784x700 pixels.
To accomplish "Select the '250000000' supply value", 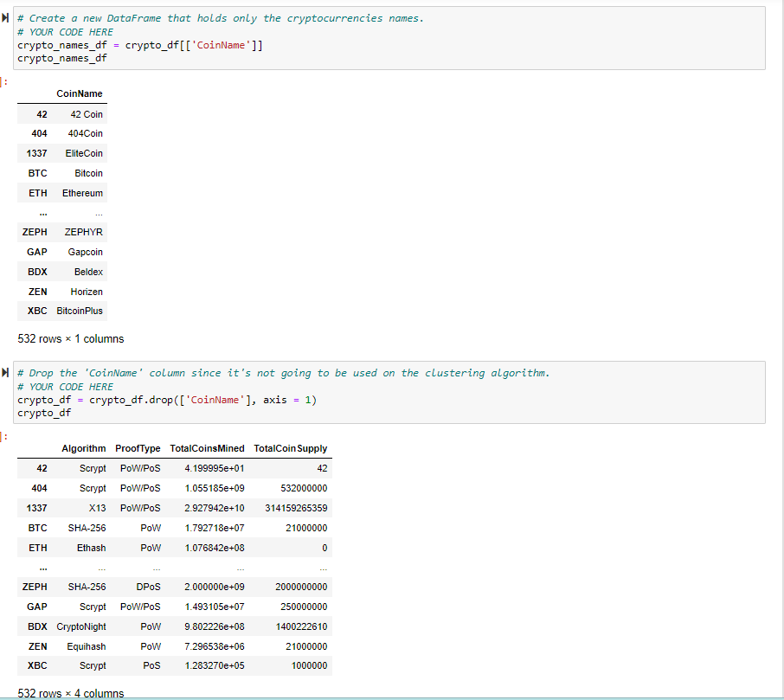I will [x=304, y=607].
